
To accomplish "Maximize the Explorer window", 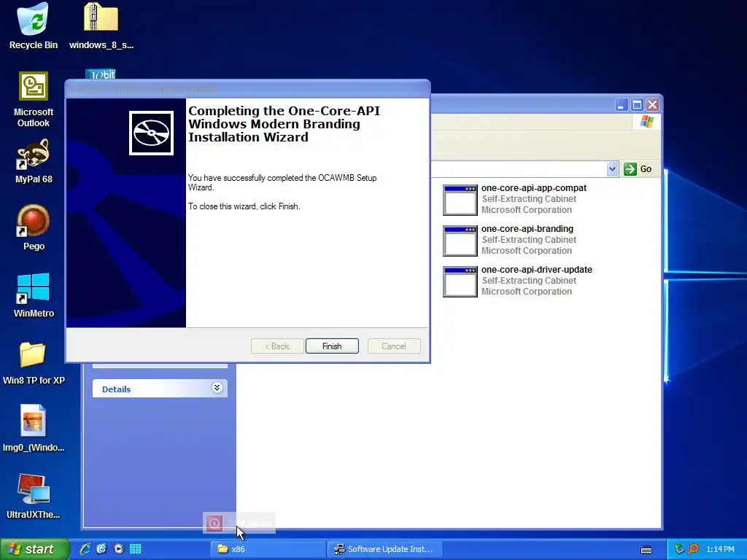I will pyautogui.click(x=636, y=105).
